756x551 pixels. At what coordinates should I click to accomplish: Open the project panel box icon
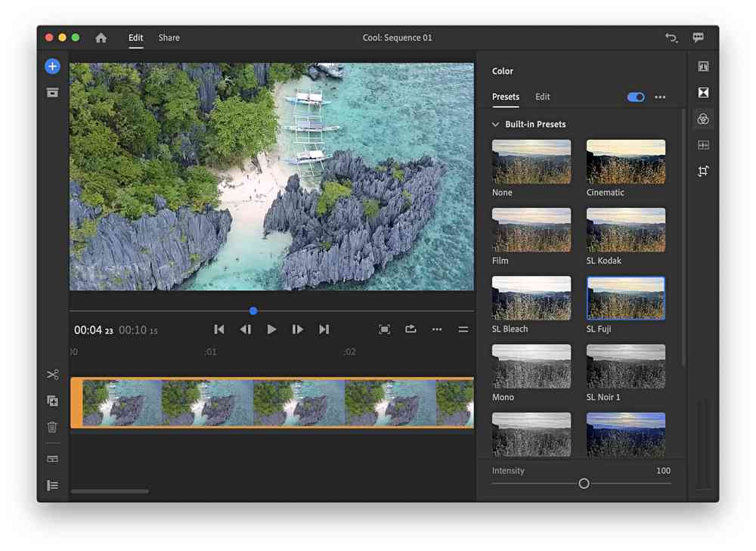(53, 92)
